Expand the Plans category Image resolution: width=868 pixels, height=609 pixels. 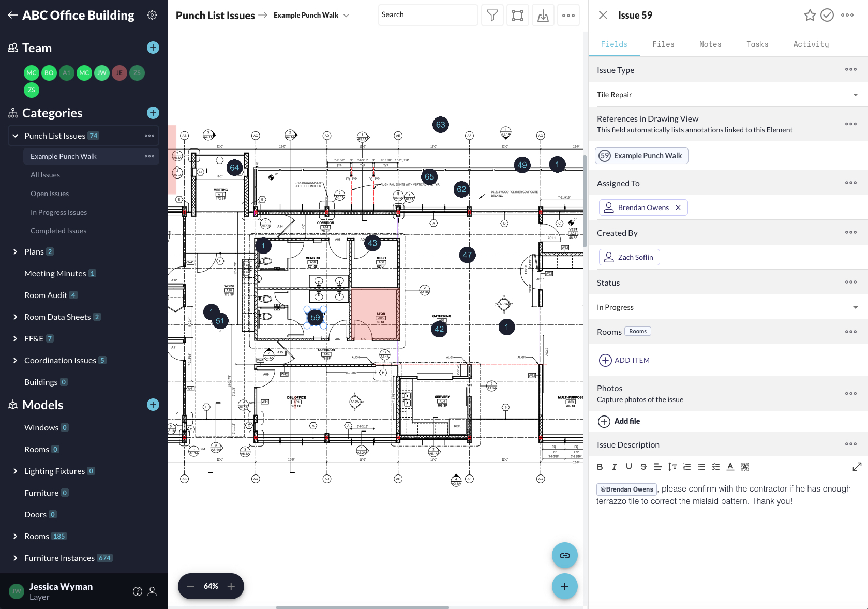click(x=15, y=251)
